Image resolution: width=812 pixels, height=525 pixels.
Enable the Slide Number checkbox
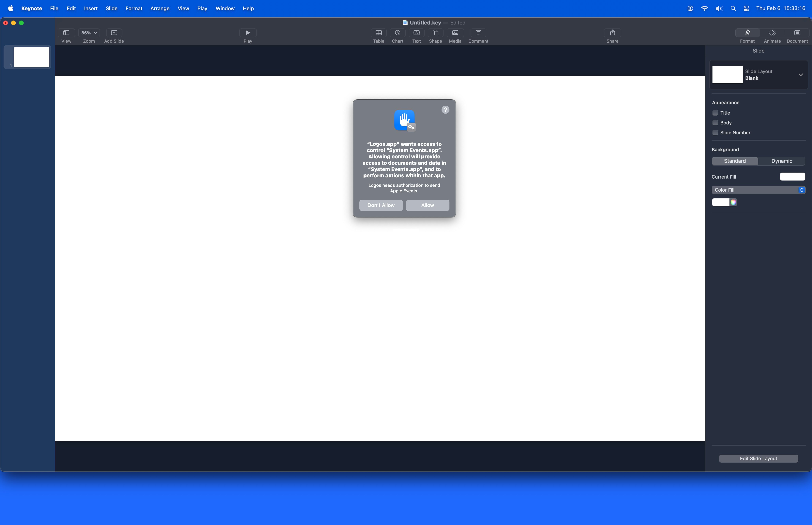(715, 133)
